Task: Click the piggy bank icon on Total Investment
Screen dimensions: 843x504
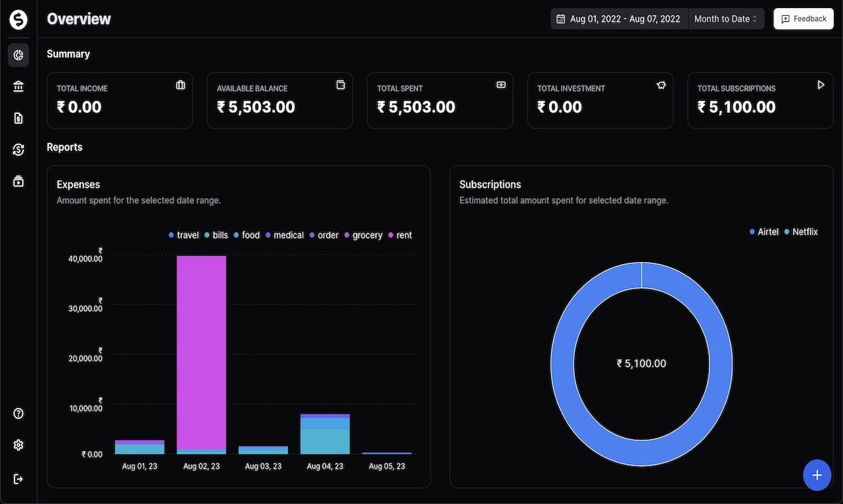Action: (661, 85)
